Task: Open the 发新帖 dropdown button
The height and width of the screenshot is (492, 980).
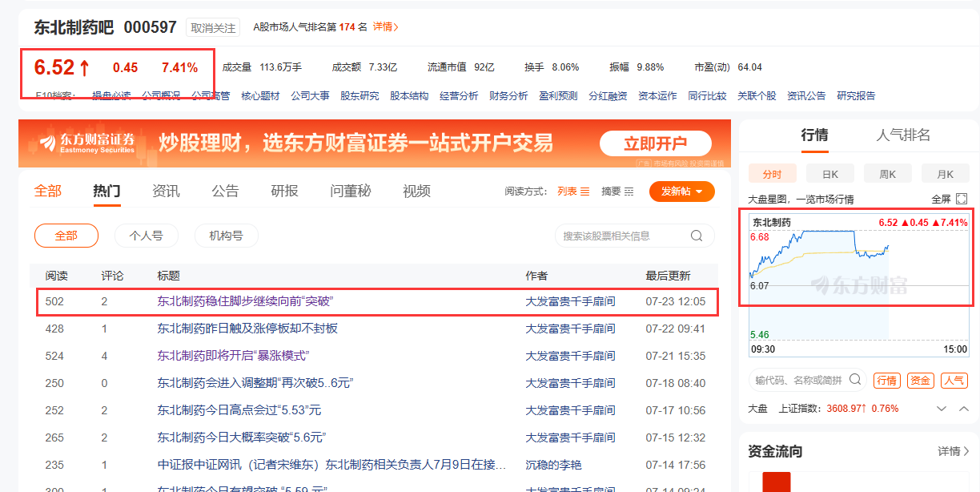Action: 682,192
